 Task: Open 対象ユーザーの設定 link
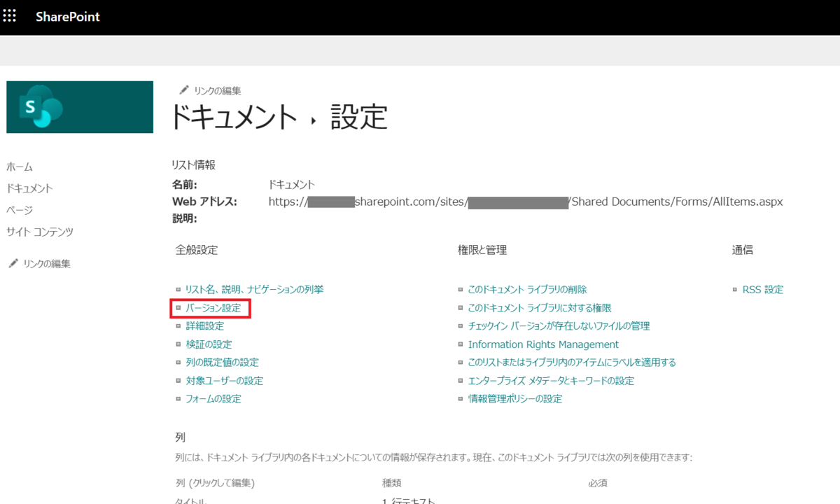224,381
